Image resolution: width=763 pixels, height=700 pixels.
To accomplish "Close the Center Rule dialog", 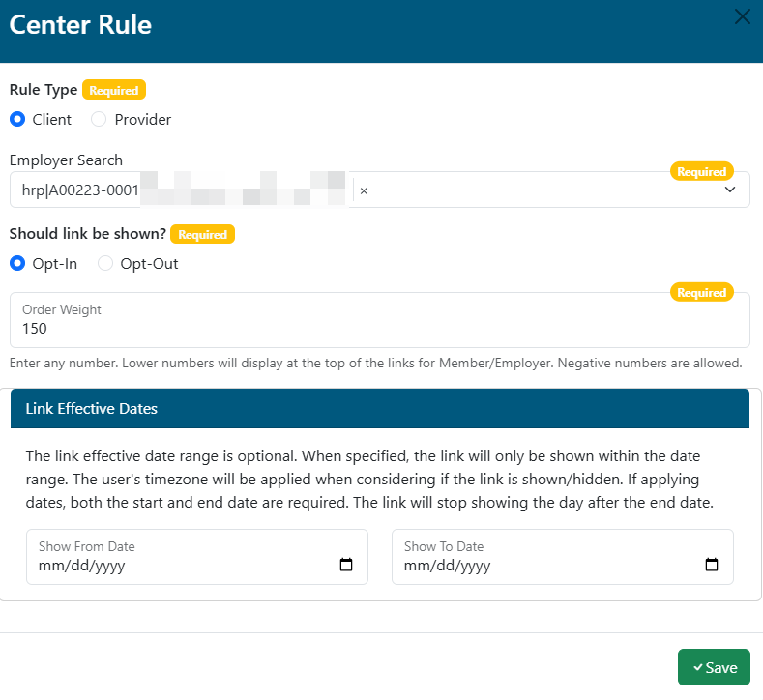I will [743, 16].
